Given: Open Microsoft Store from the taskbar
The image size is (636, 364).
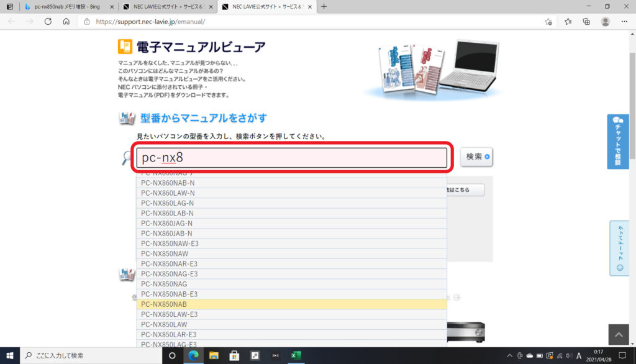Looking at the screenshot, I should [235, 355].
